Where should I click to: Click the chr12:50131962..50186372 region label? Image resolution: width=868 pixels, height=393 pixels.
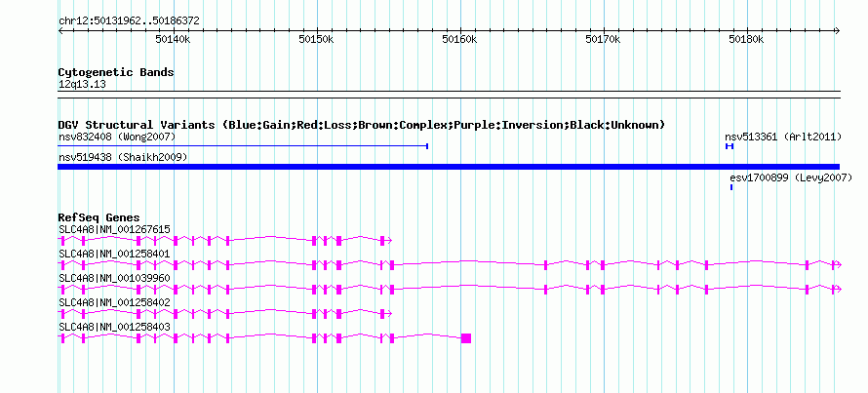[129, 21]
